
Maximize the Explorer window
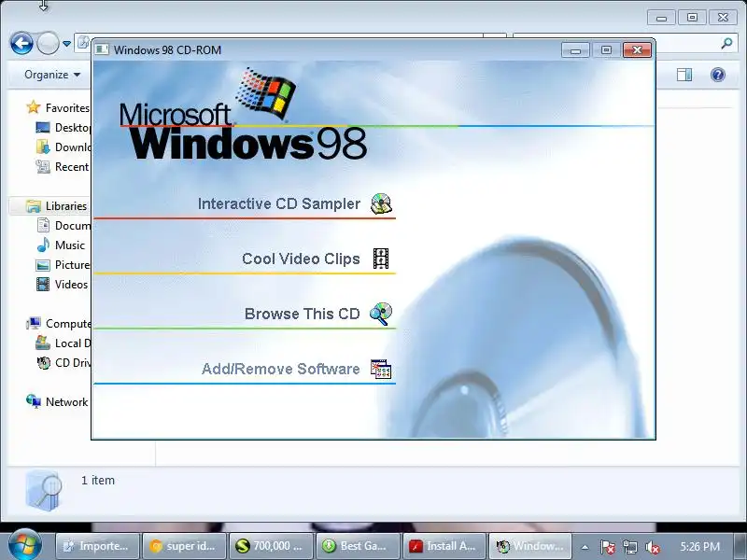pos(692,18)
